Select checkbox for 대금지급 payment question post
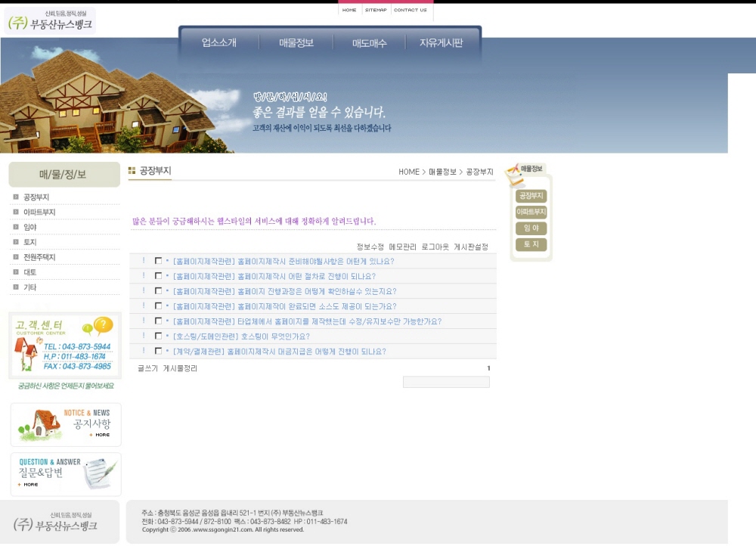This screenshot has height=546, width=756. 158,351
